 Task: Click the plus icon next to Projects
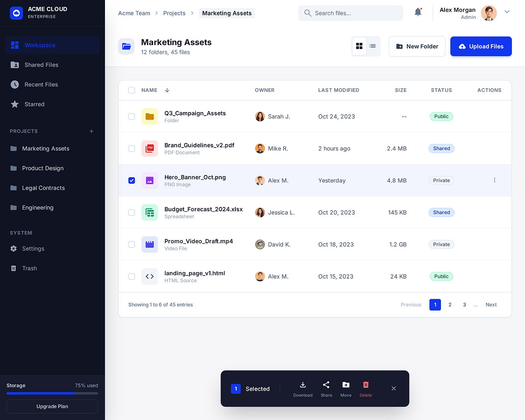pos(91,131)
